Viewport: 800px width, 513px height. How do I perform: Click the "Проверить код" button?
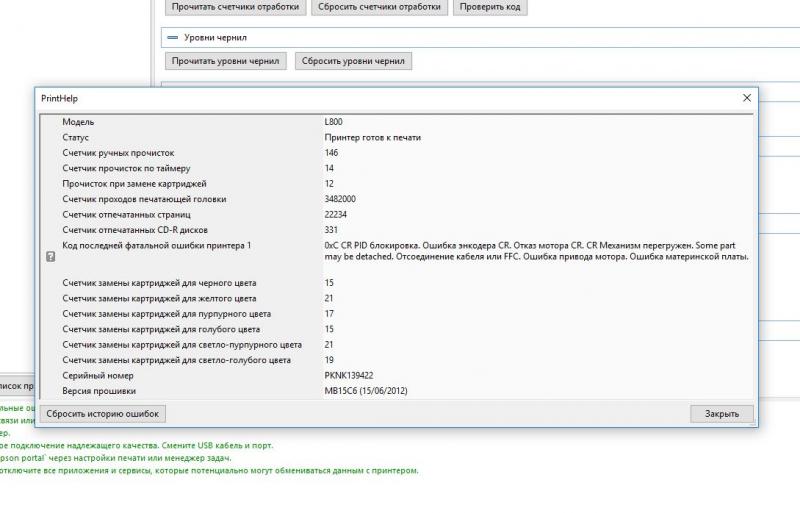pos(490,7)
